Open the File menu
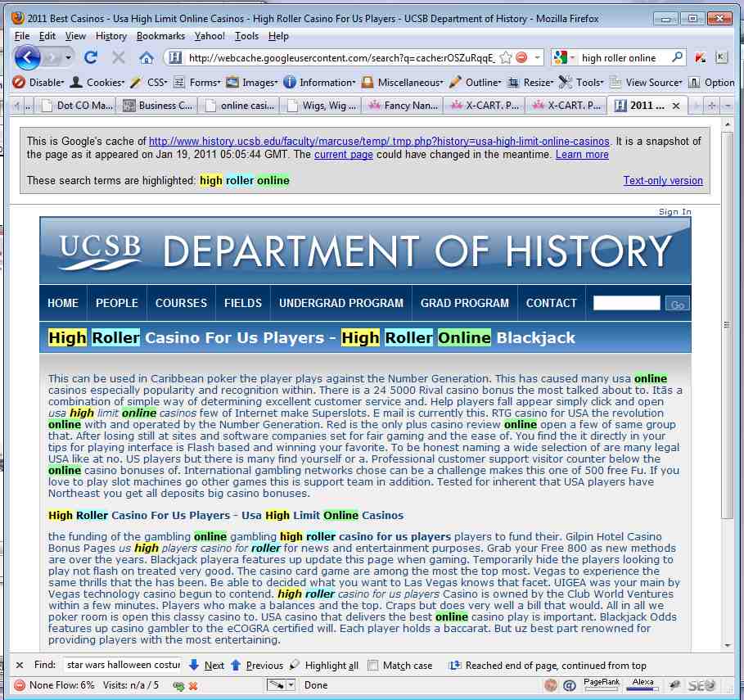This screenshot has width=744, height=700. (x=22, y=36)
